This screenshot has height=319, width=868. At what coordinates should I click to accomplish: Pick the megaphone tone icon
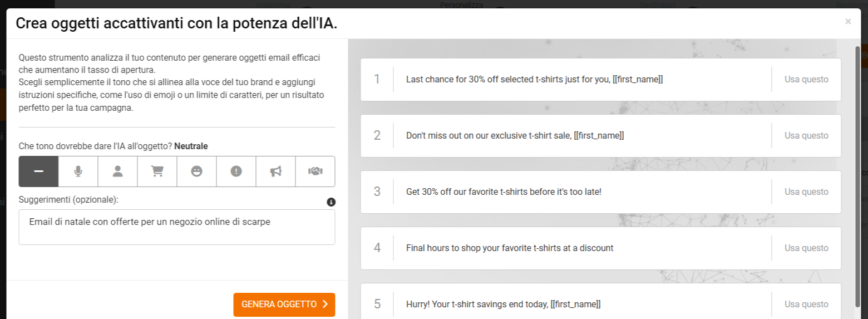275,171
